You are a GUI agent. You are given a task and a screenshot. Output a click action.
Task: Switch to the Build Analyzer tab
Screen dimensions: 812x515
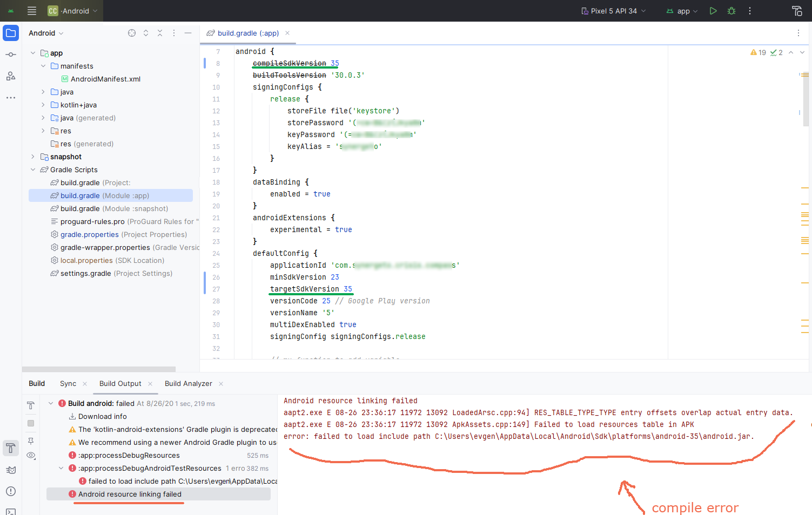click(x=188, y=383)
